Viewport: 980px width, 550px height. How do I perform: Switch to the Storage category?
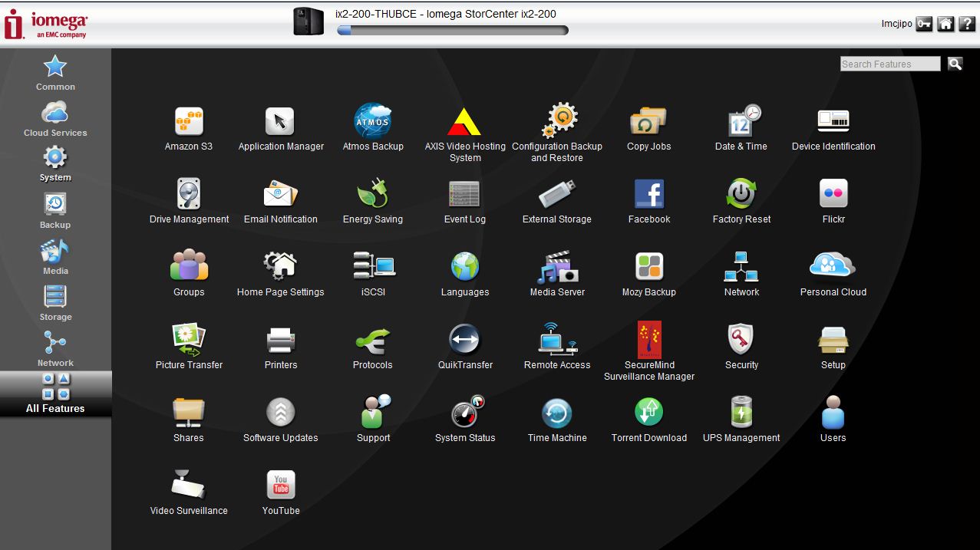click(55, 303)
